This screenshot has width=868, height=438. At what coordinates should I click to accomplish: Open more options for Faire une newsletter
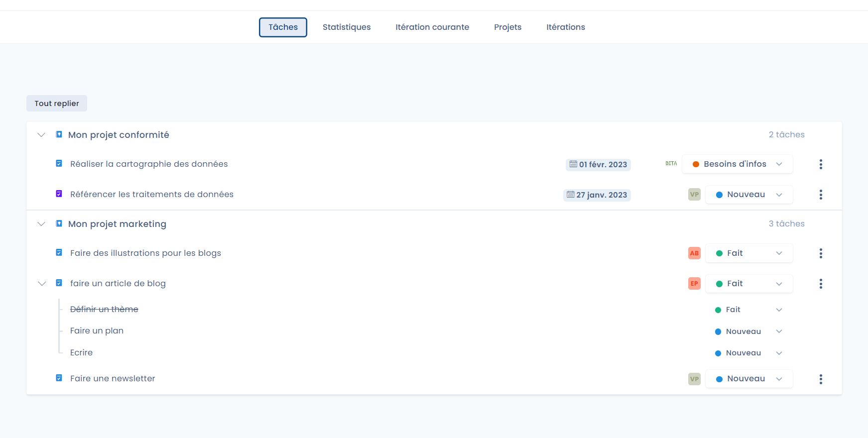point(821,379)
